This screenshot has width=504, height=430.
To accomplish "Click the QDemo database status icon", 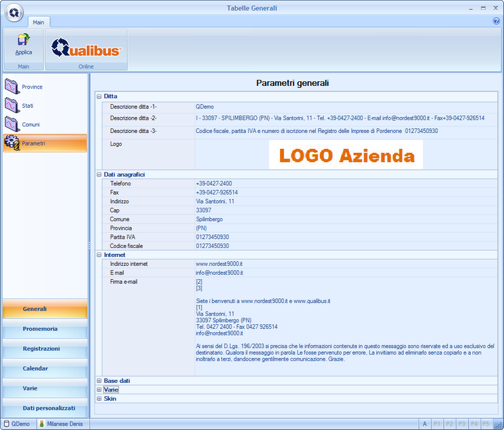I will coord(7,423).
